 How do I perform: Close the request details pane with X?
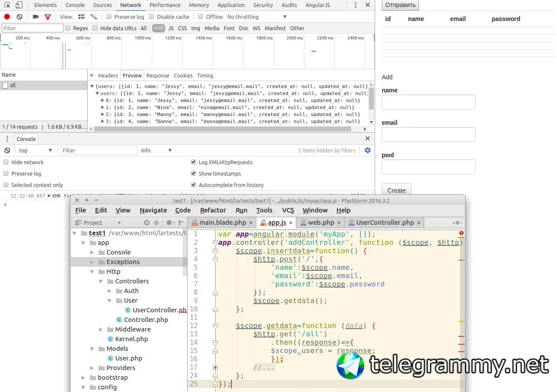(92, 75)
